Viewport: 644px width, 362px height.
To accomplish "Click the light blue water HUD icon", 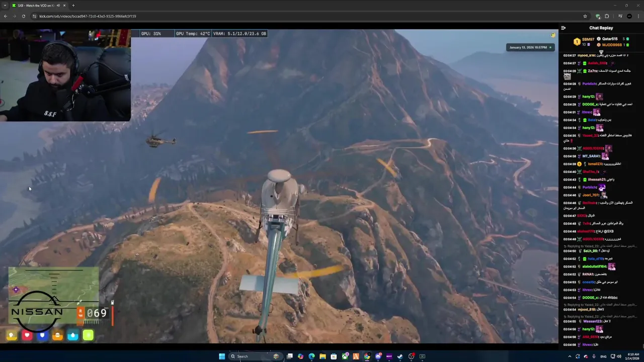I will click(x=73, y=335).
